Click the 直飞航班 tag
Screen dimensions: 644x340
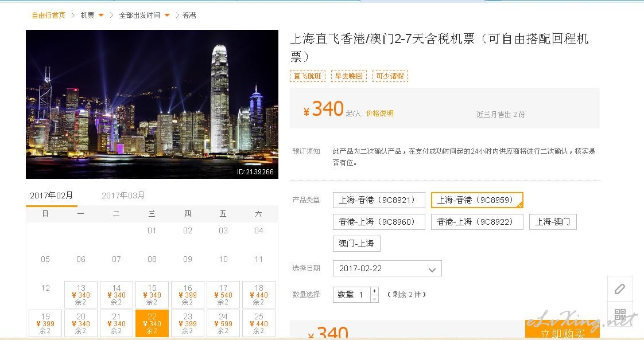(x=308, y=76)
